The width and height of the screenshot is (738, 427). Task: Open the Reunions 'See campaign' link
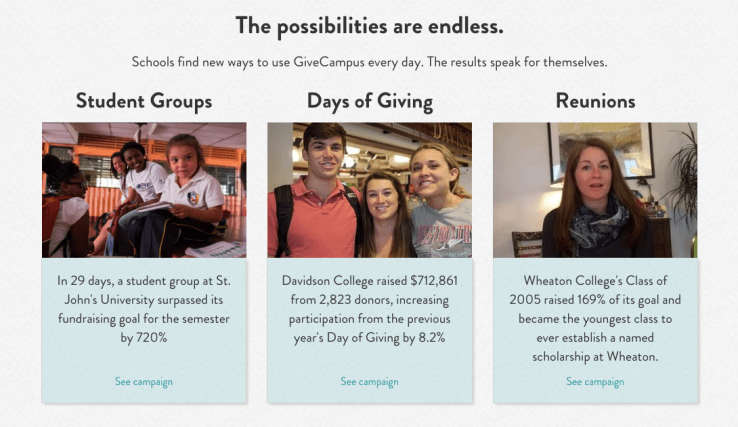pyautogui.click(x=595, y=381)
